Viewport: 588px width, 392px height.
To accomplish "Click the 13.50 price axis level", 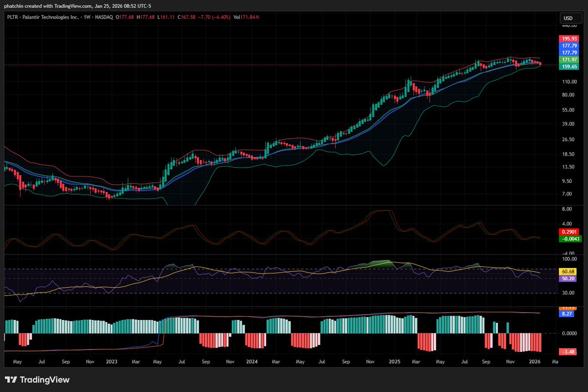I will 568,167.
